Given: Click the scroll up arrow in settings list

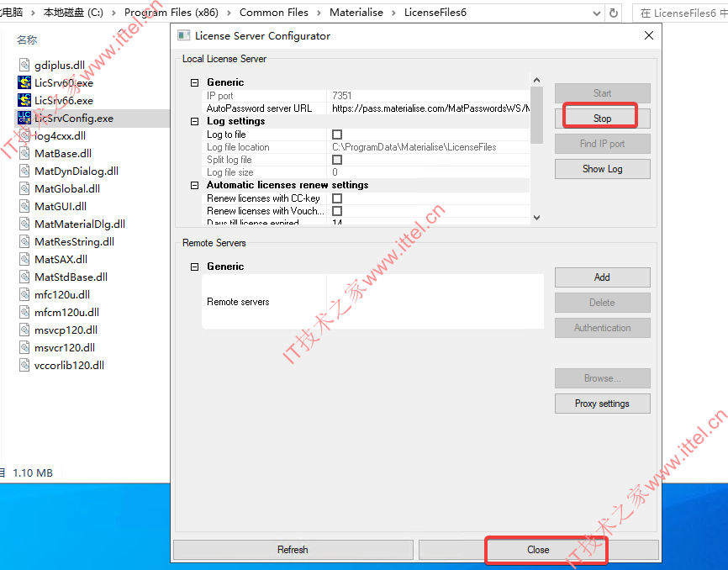Looking at the screenshot, I should tap(536, 81).
